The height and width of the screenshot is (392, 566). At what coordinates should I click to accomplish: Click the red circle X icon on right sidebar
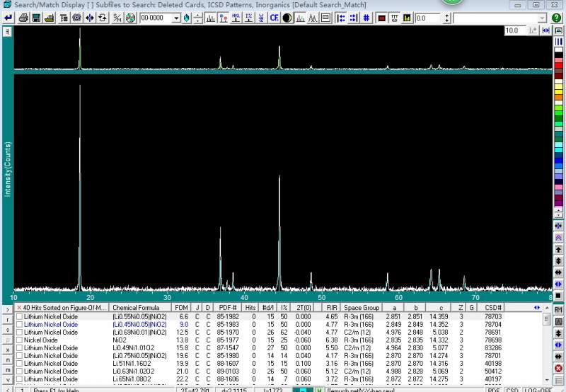click(558, 368)
